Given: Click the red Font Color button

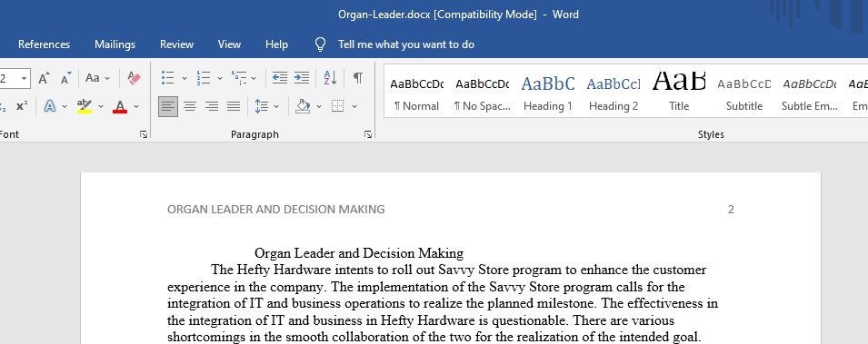Looking at the screenshot, I should pyautogui.click(x=120, y=106).
